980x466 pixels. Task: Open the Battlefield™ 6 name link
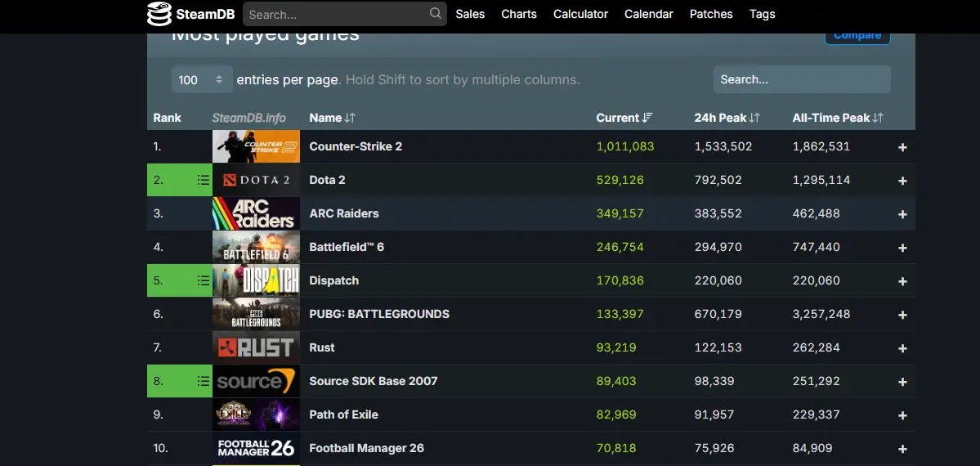pos(347,247)
